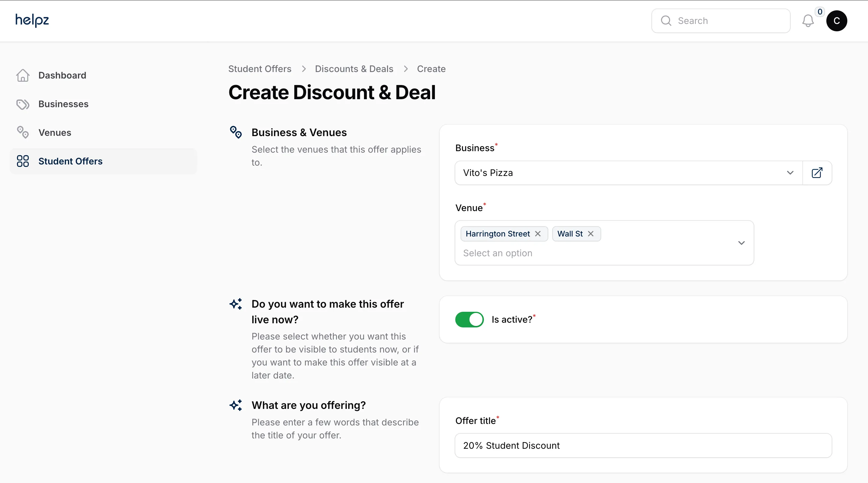Focus the Search input box
This screenshot has width=868, height=483.
point(721,21)
